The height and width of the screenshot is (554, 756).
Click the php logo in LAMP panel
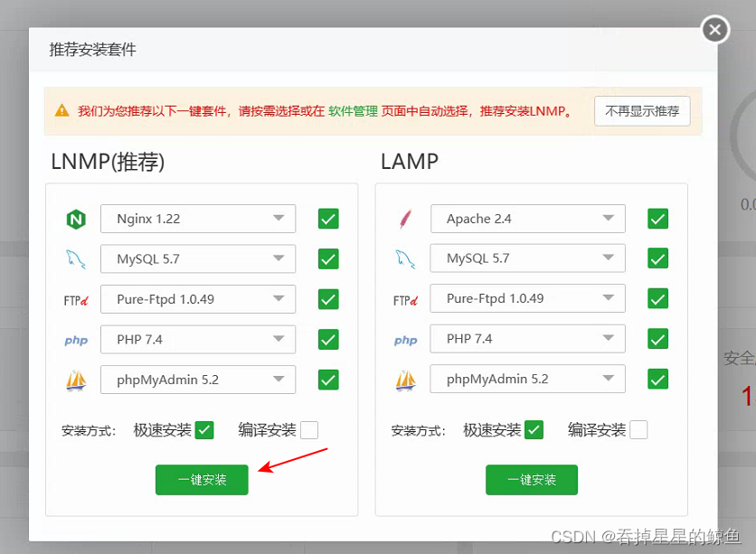(405, 341)
